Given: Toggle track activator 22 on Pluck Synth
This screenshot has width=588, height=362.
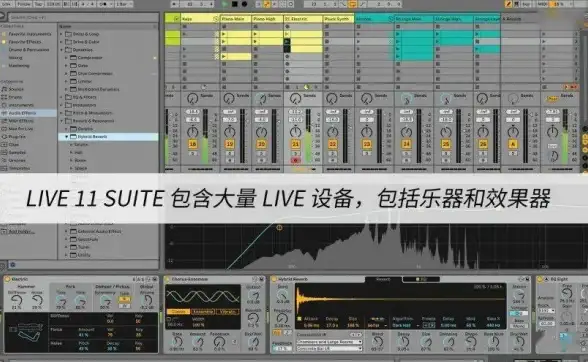Looking at the screenshot, I should (332, 144).
